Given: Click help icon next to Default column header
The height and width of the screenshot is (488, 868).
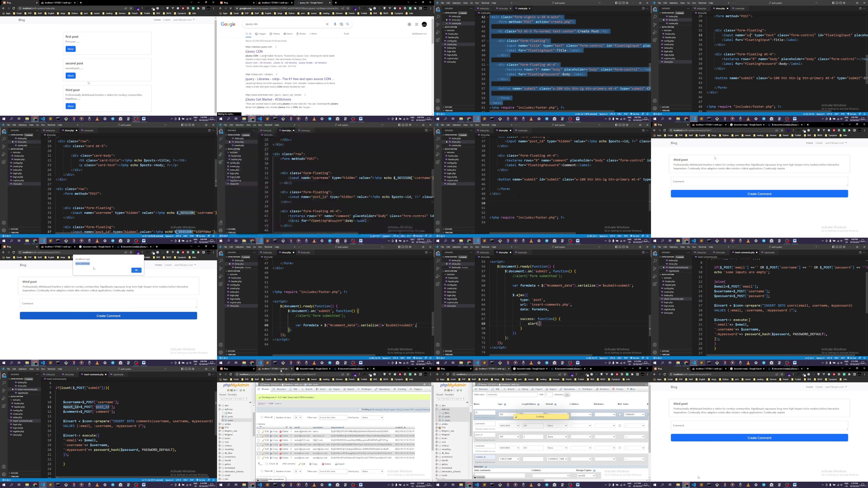Looking at the screenshot, I should (x=555, y=404).
